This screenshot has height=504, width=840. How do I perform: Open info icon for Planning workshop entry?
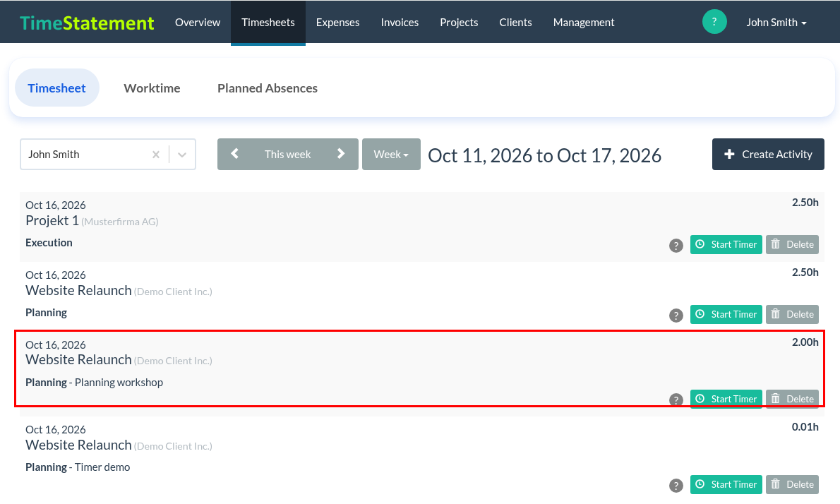point(676,400)
